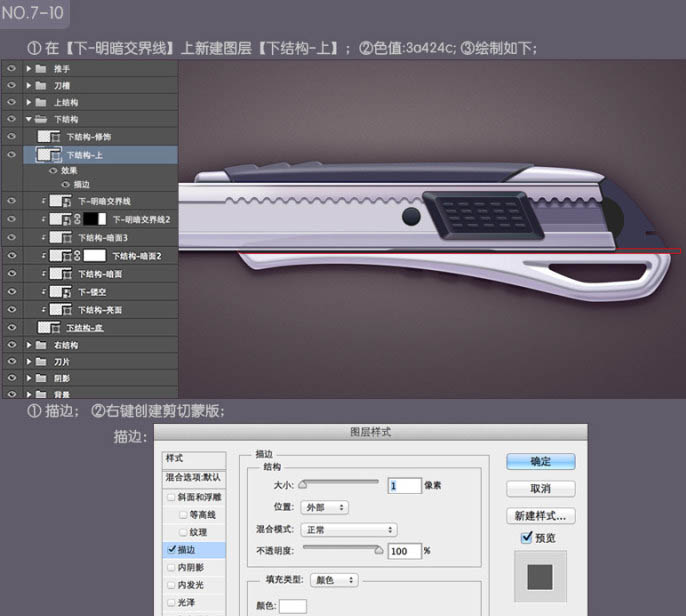Hide the selected 下结构-上 layer
The height and width of the screenshot is (616, 686).
12,154
